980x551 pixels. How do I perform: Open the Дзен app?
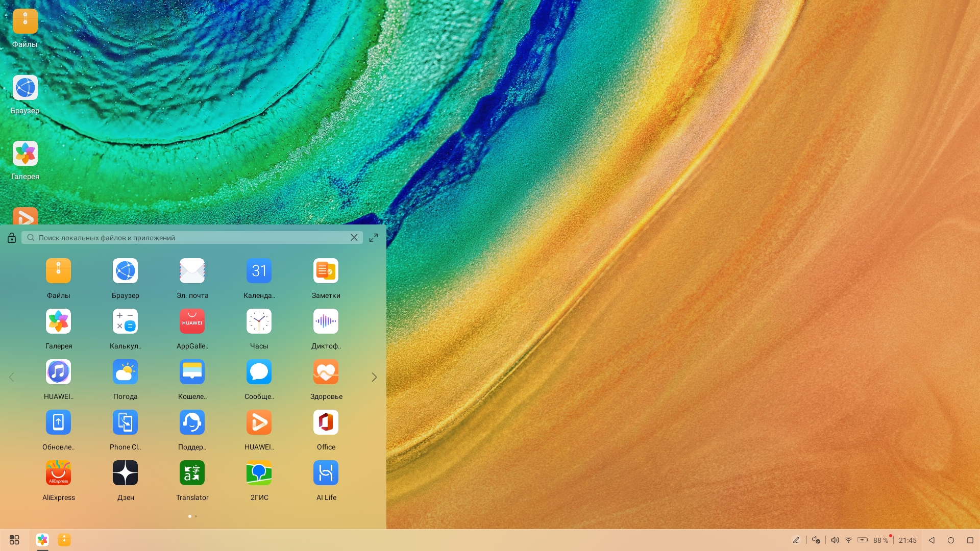125,473
